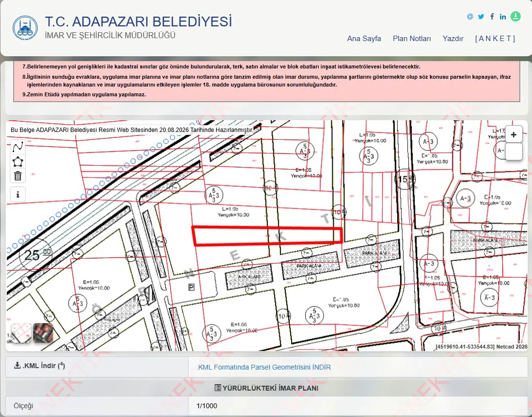Switch to the plan map basemap thumbnail
The height and width of the screenshot is (417, 532).
point(21,333)
